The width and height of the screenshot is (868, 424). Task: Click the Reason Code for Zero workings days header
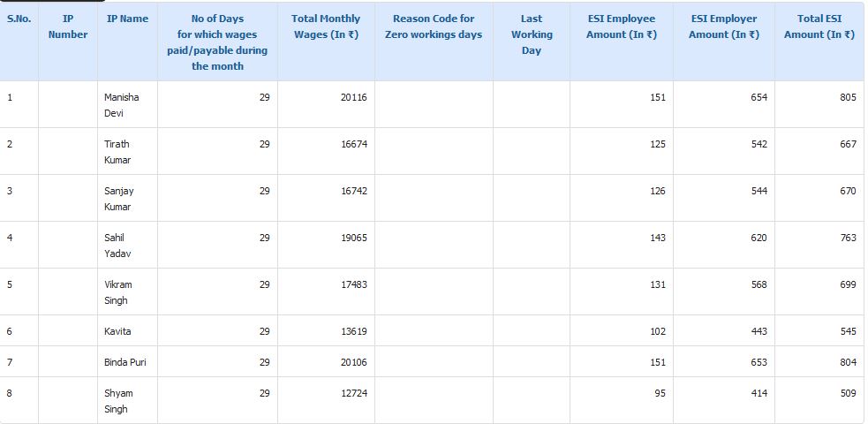click(x=434, y=26)
